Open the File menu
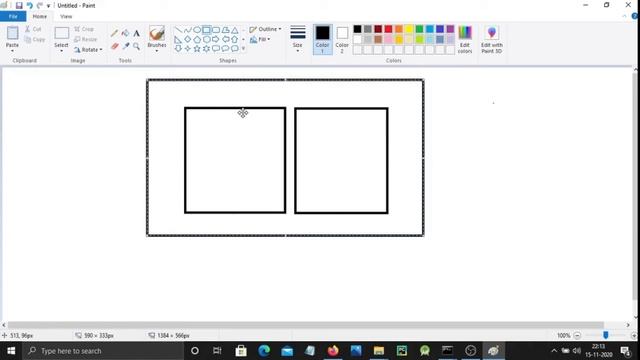The width and height of the screenshot is (640, 360). 13,16
